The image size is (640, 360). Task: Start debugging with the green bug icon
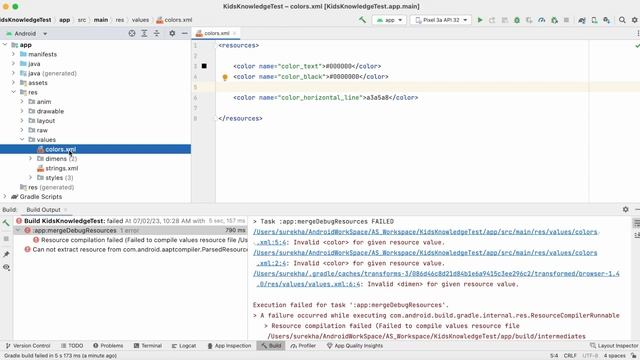tap(517, 20)
